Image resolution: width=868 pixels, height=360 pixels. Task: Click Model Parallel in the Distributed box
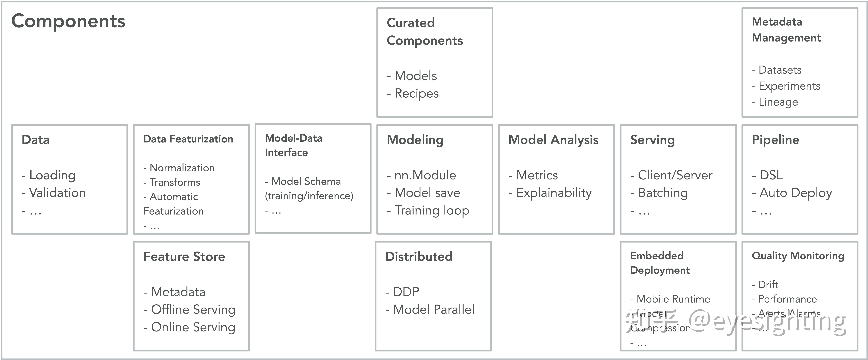pos(433,309)
